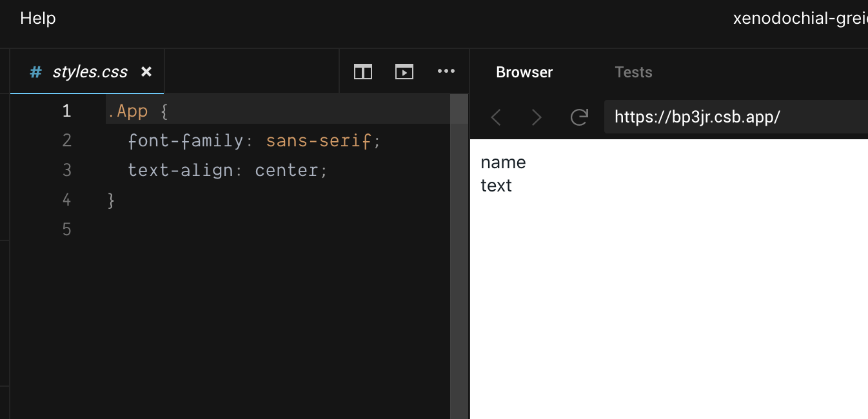Click the xenodochial-greider sandbox title

coord(800,17)
